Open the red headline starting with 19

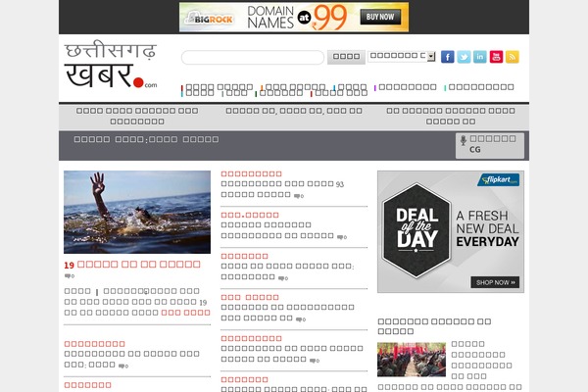click(132, 265)
